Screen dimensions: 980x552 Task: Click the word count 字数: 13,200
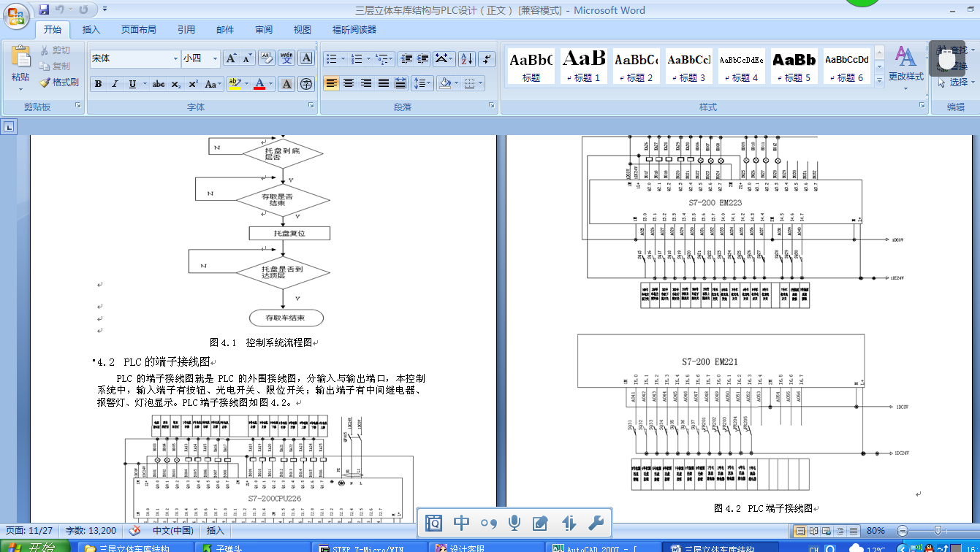pyautogui.click(x=91, y=531)
